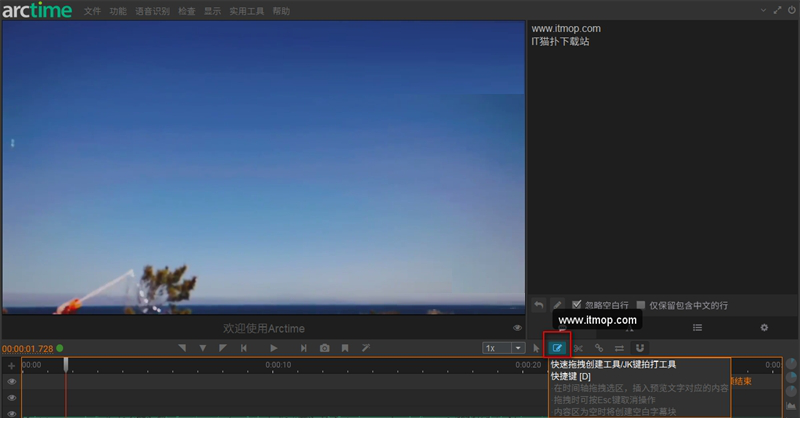800x434 pixels.
Task: Click the pencil edit icon in text panel
Action: pos(557,305)
